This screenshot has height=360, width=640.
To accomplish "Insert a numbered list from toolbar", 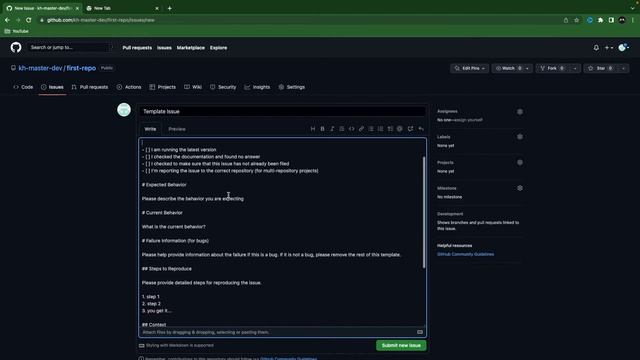I will (x=380, y=129).
